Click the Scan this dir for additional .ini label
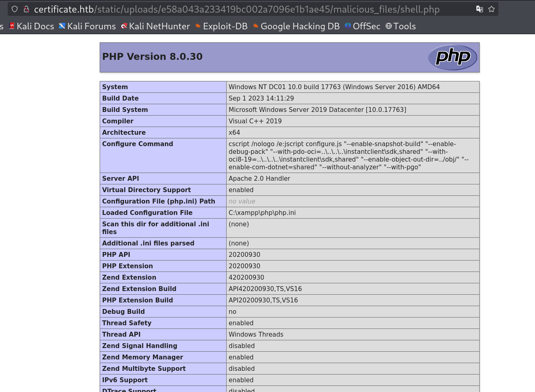Screen dimensions: 535x392 click(155, 228)
